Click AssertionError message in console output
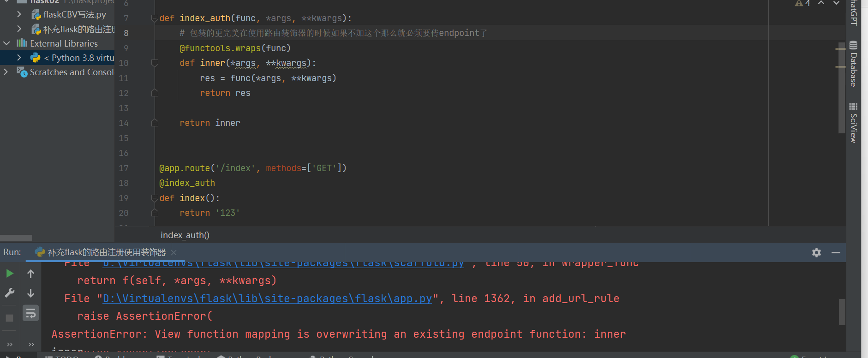The width and height of the screenshot is (868, 358). (x=339, y=334)
